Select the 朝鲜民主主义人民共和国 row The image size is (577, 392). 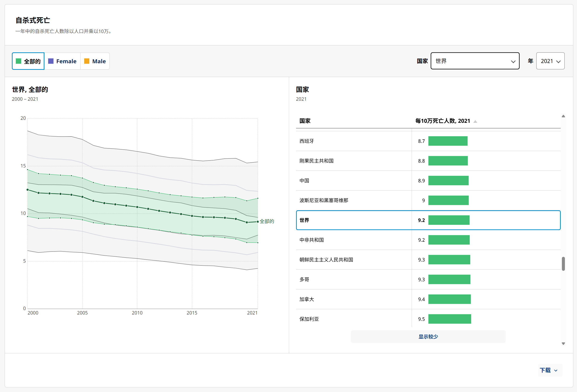(428, 260)
